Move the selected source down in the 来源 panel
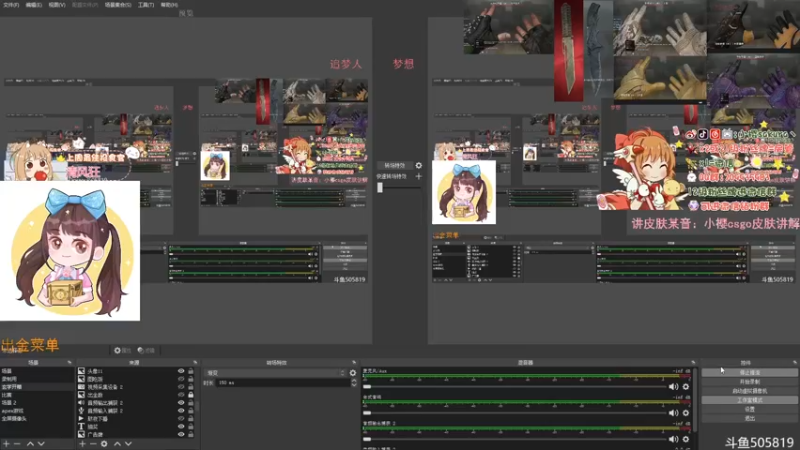 coord(129,444)
